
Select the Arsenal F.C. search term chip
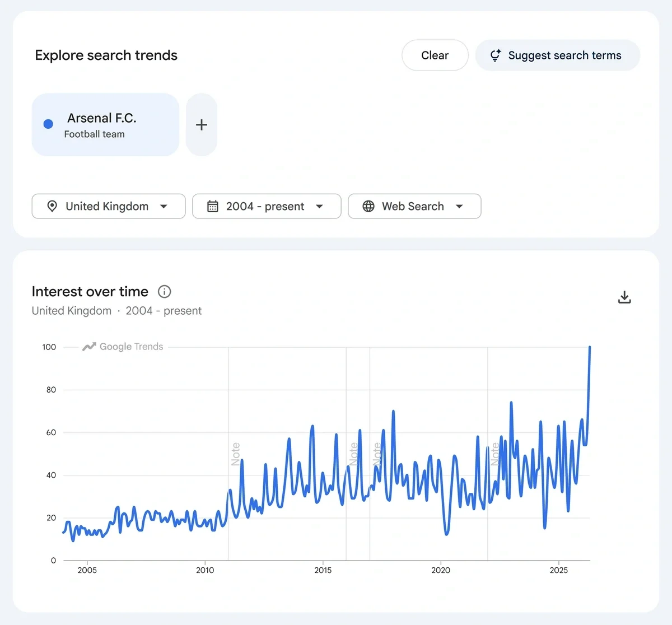(105, 125)
